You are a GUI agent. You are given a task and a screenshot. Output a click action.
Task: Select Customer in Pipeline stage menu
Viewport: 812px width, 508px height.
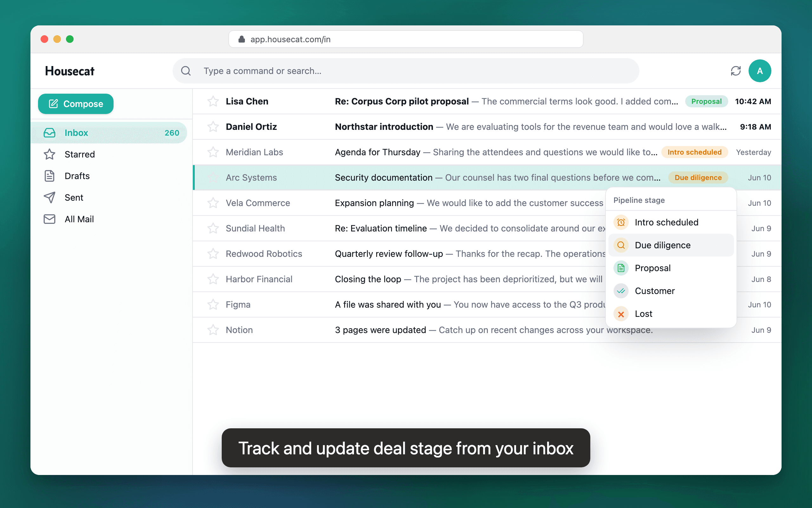coord(671,291)
